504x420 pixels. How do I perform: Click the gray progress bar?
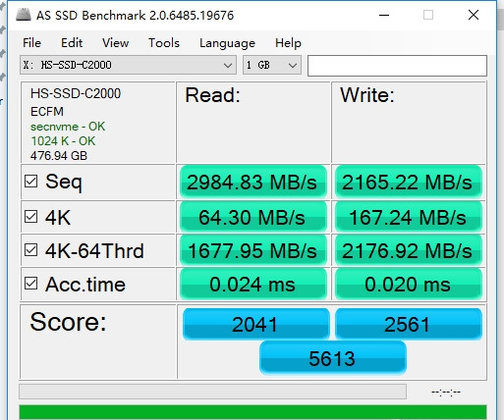[x=212, y=392]
